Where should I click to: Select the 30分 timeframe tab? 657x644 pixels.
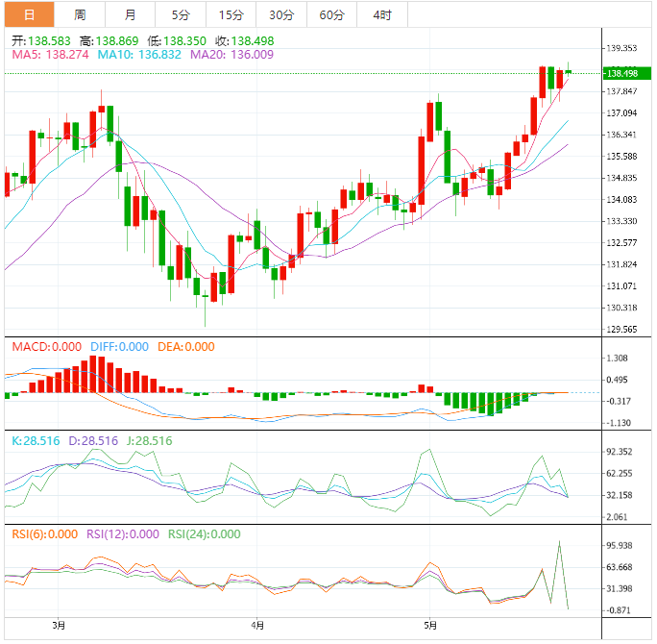point(281,14)
